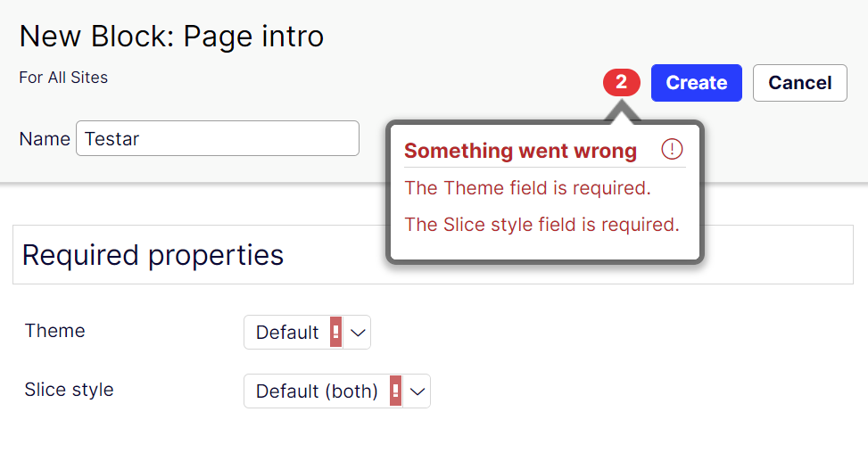Image resolution: width=868 pixels, height=453 pixels.
Task: Click the warning circle icon in error popup
Action: [672, 150]
